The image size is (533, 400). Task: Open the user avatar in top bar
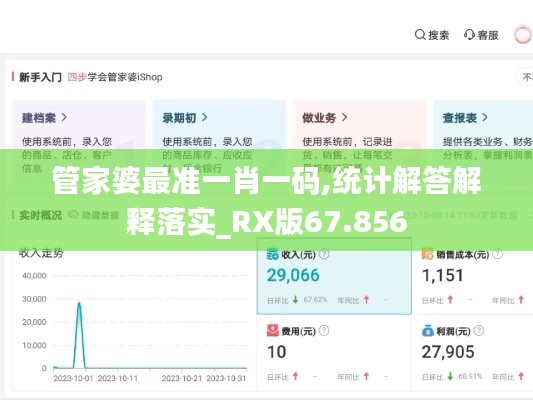(x=522, y=35)
